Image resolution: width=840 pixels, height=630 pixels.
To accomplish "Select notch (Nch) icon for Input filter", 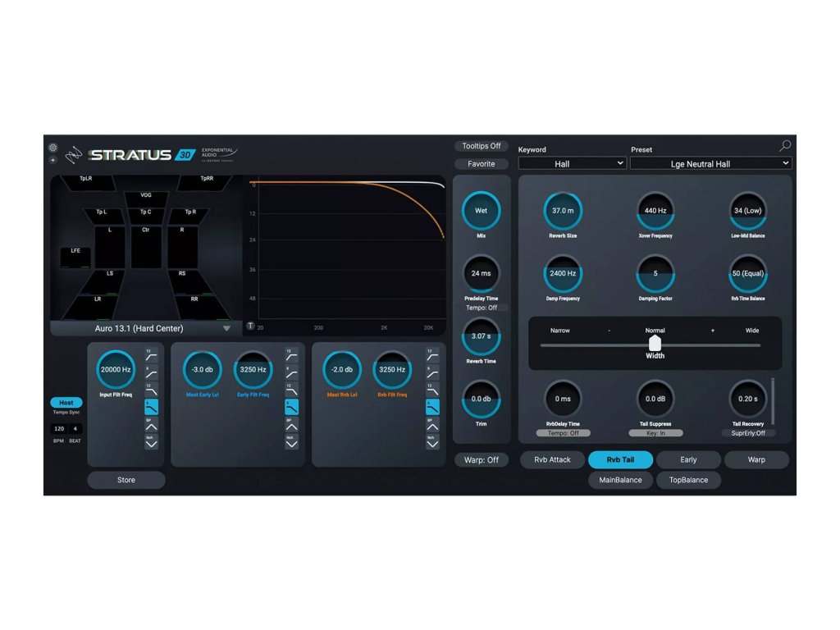I will (x=152, y=442).
